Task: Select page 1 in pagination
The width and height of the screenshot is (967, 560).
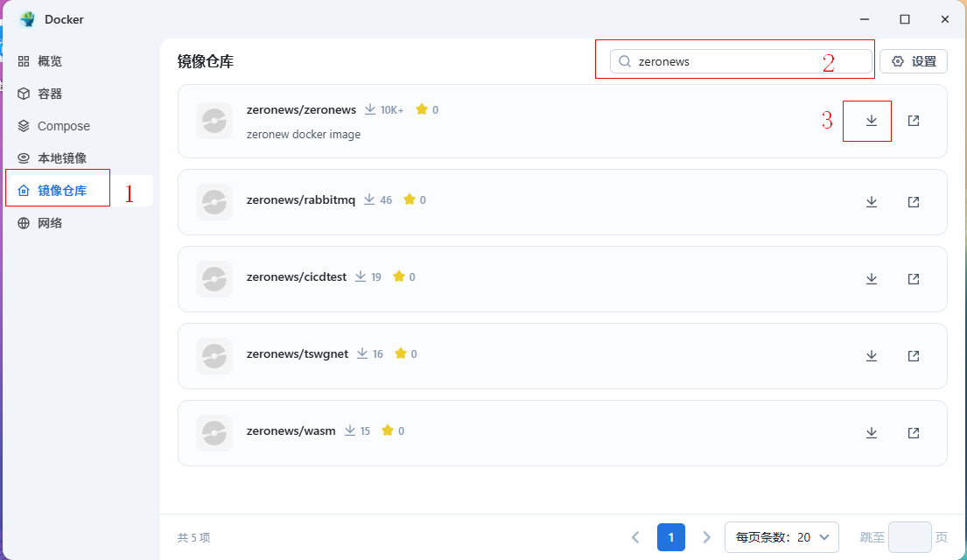Action: (x=671, y=537)
